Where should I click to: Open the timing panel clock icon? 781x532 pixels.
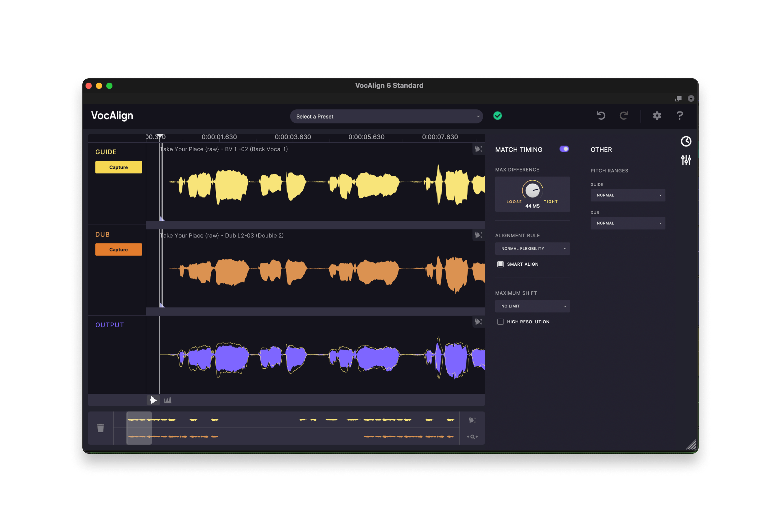coord(686,142)
